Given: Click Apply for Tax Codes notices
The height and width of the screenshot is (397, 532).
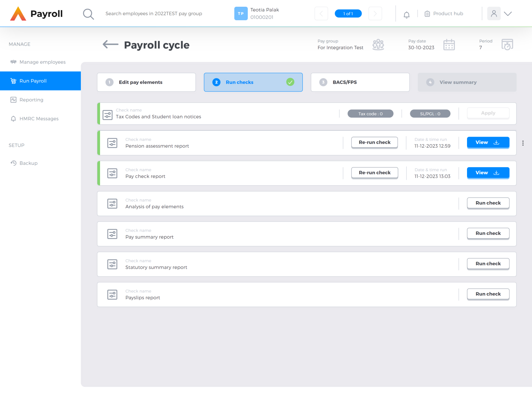Looking at the screenshot, I should point(488,113).
